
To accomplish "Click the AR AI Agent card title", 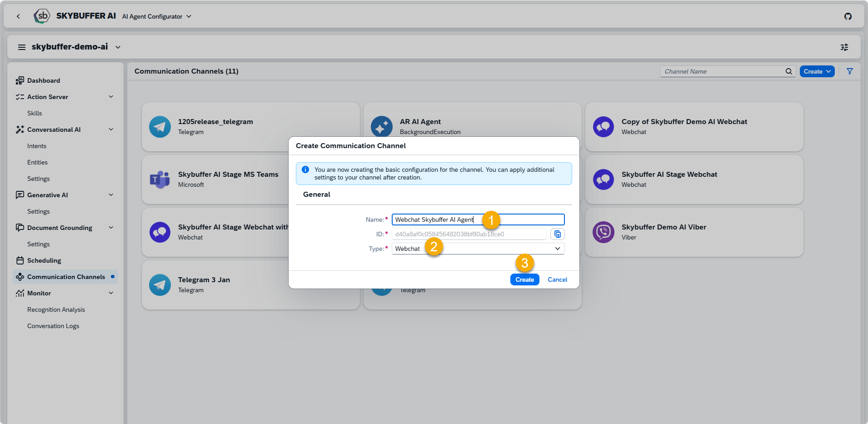I will (420, 122).
